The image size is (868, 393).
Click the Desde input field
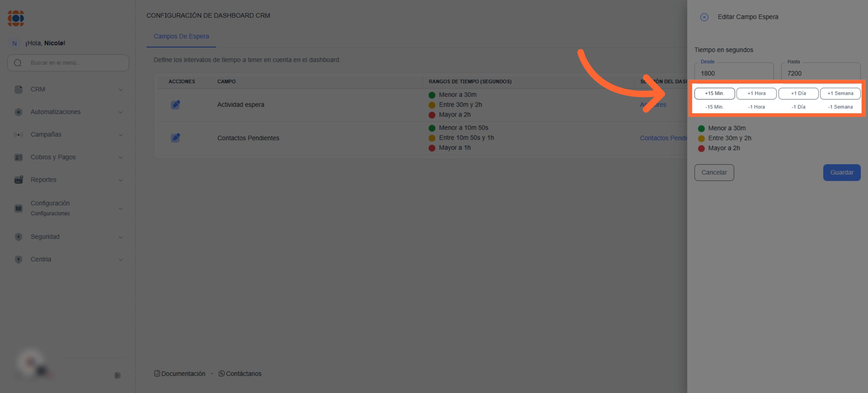[x=733, y=73]
